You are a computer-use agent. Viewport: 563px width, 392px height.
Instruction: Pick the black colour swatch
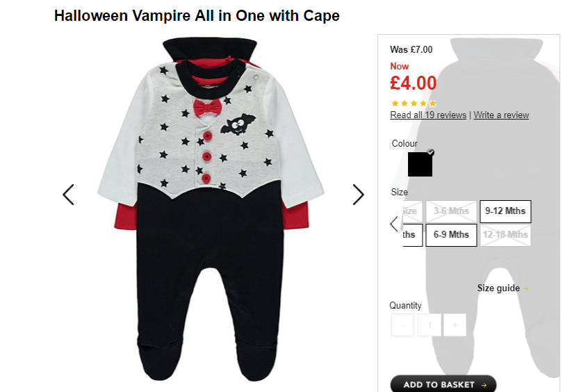(x=420, y=164)
